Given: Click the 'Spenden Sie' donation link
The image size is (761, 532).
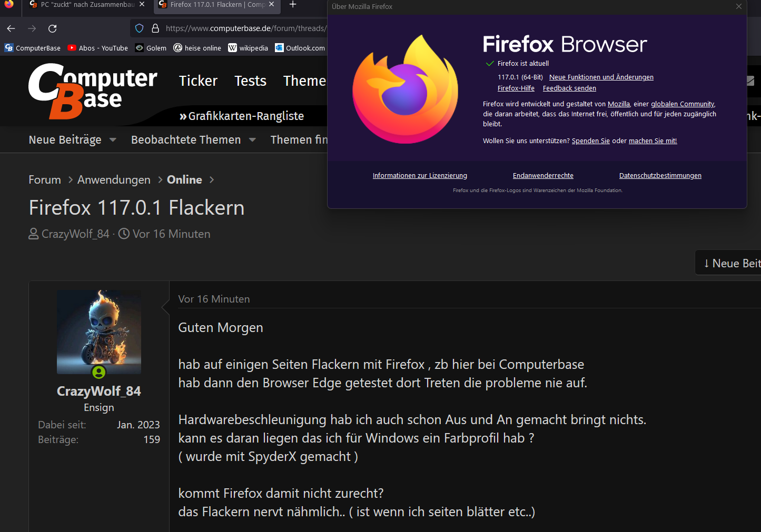Looking at the screenshot, I should pos(591,140).
